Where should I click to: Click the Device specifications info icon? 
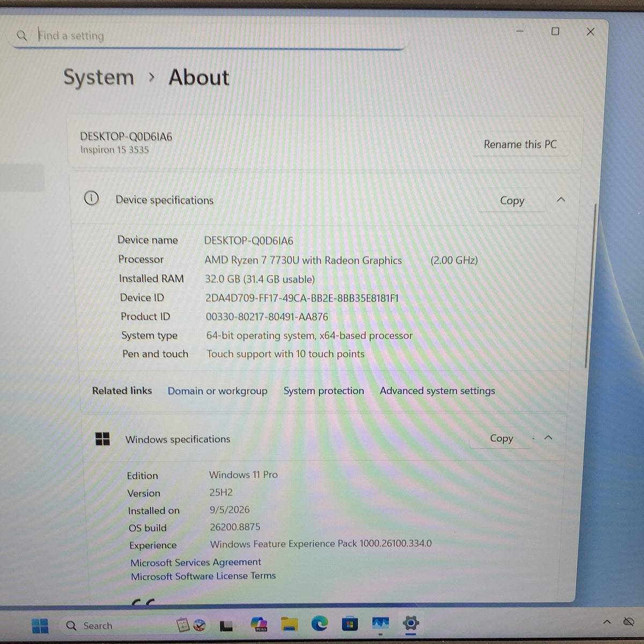pyautogui.click(x=91, y=199)
